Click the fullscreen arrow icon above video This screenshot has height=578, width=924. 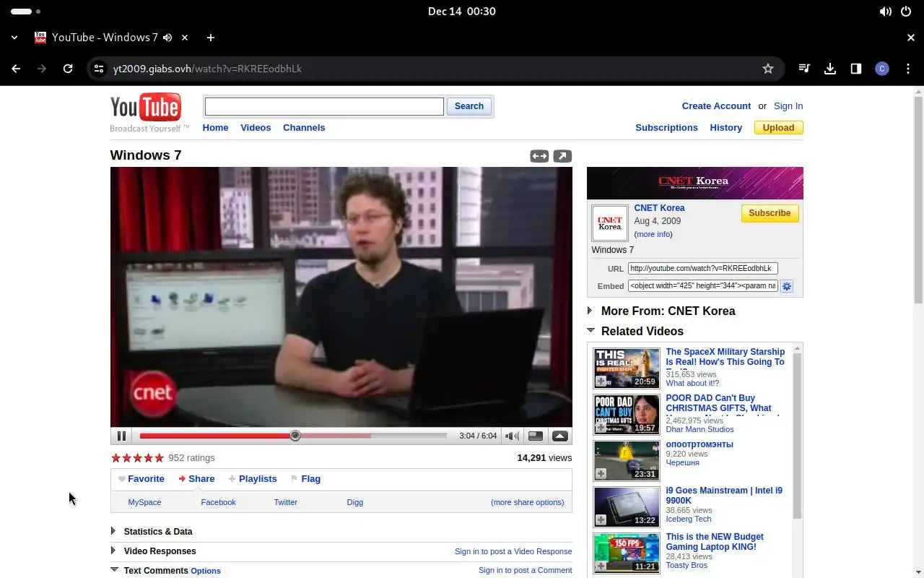pyautogui.click(x=562, y=156)
